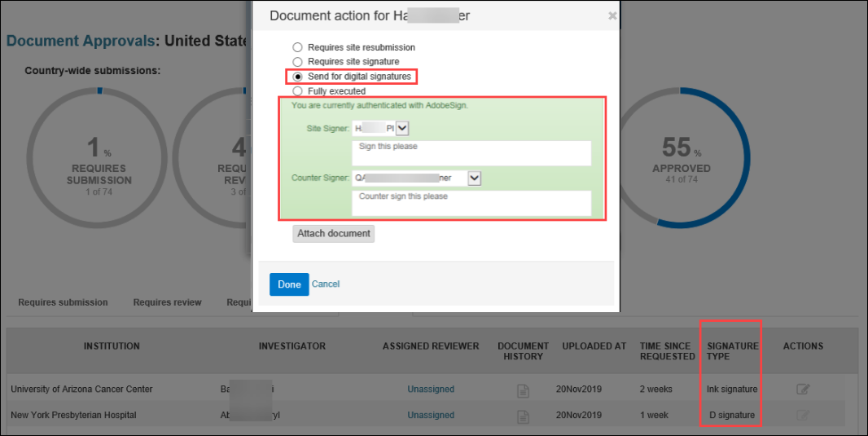The width and height of the screenshot is (868, 436).
Task: Click New York Presbyterian Hospital cell
Action: [73, 415]
